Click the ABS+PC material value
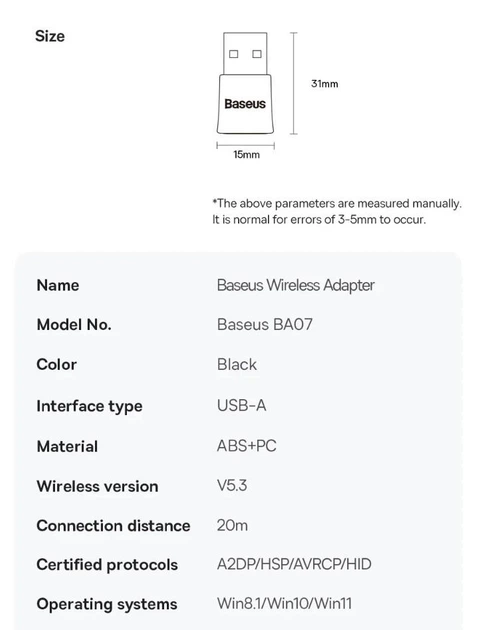480x630 pixels. click(x=247, y=446)
